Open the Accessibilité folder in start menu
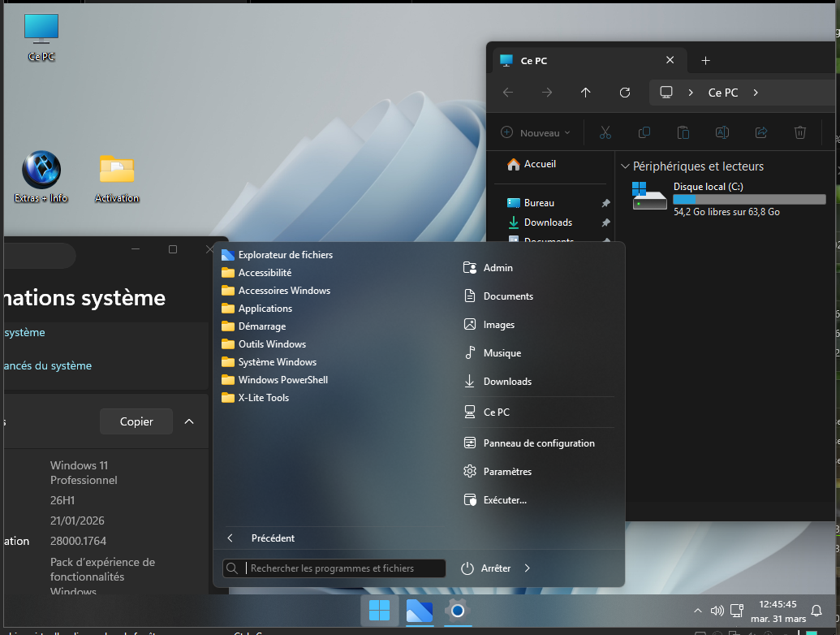840x635 pixels. (x=256, y=273)
